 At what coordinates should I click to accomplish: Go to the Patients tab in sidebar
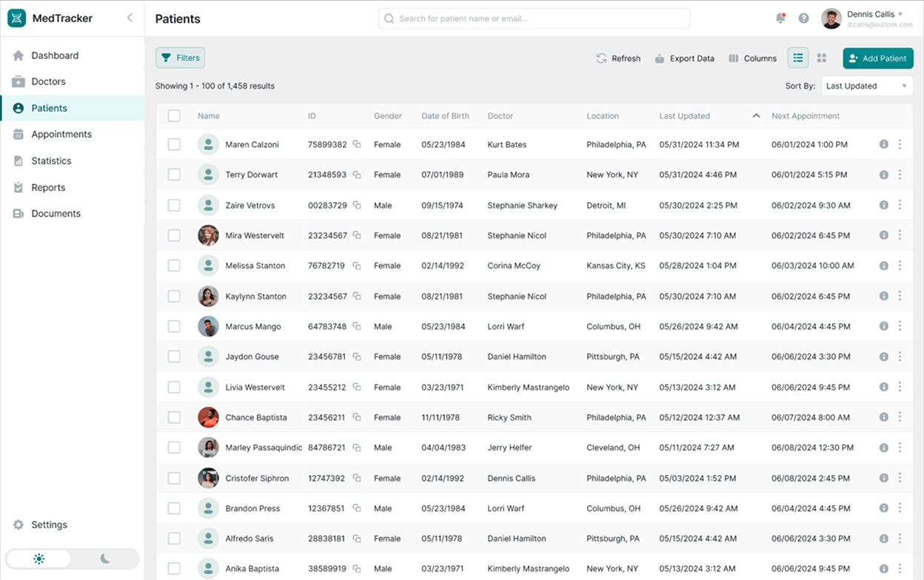click(49, 107)
